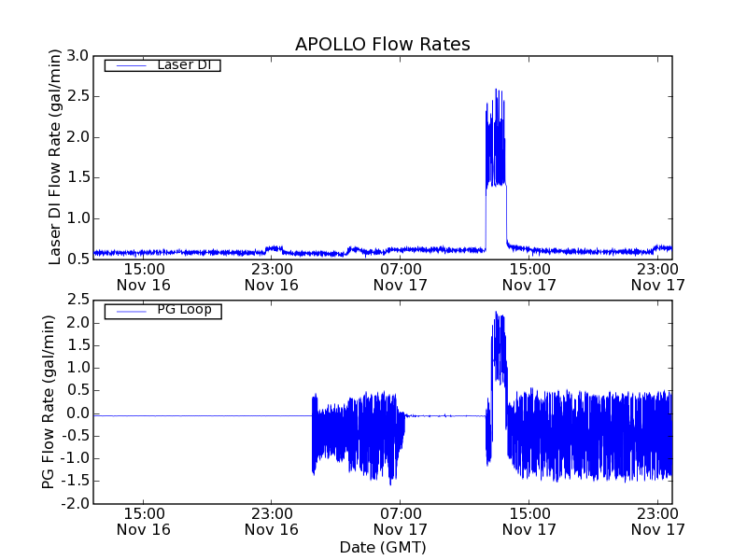Click the 1.0 tick on PG Flow axis
The height and width of the screenshot is (560, 747).
(x=78, y=368)
